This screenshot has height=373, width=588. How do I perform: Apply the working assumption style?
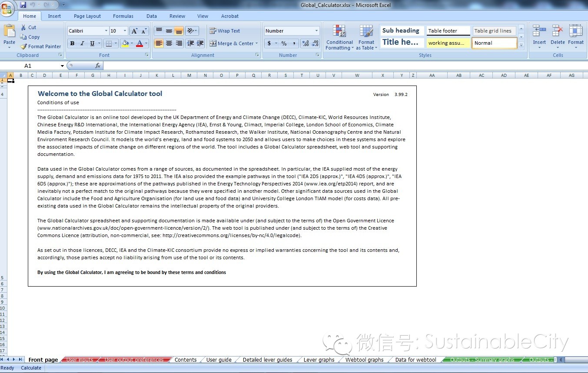coord(448,43)
